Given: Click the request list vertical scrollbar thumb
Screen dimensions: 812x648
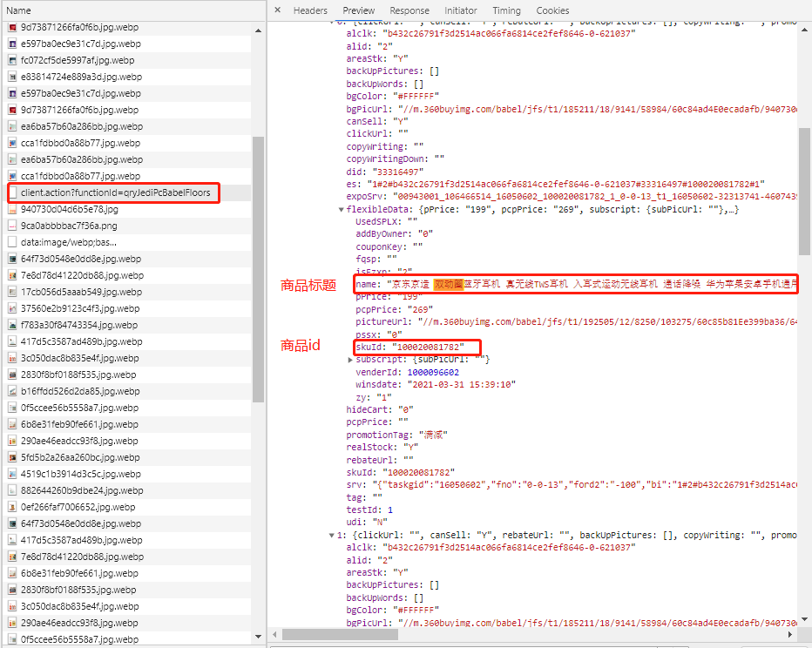Looking at the screenshot, I should 258,269.
